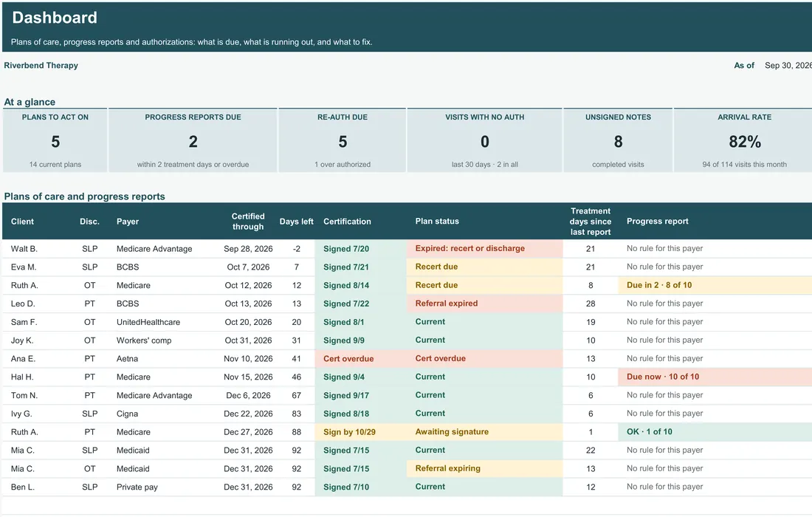The image size is (812, 517).
Task: Click the Workers' comp payer cell
Action: (144, 340)
